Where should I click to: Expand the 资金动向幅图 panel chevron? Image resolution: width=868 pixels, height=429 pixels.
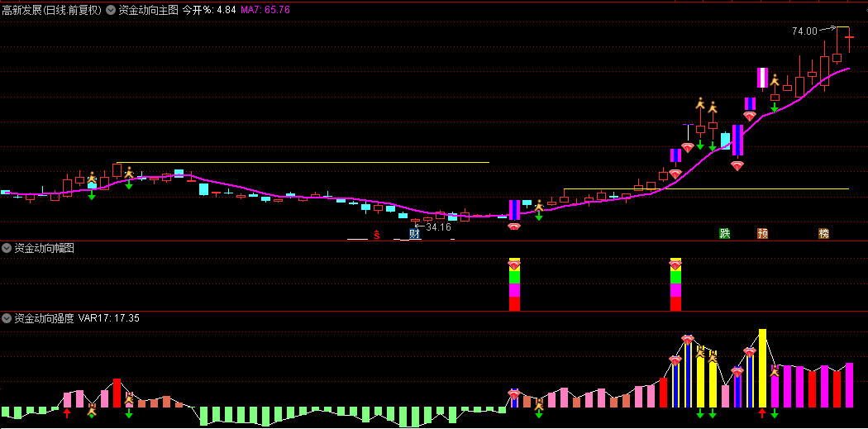coord(7,249)
